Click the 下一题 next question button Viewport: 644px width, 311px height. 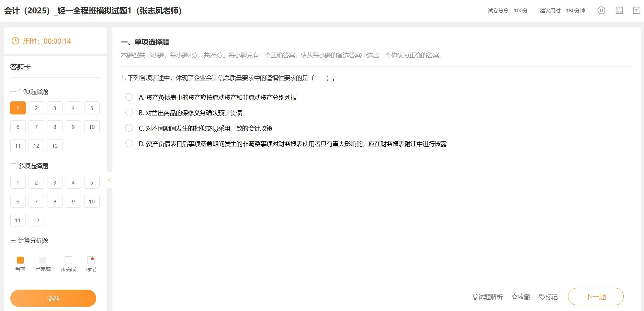[x=596, y=297]
